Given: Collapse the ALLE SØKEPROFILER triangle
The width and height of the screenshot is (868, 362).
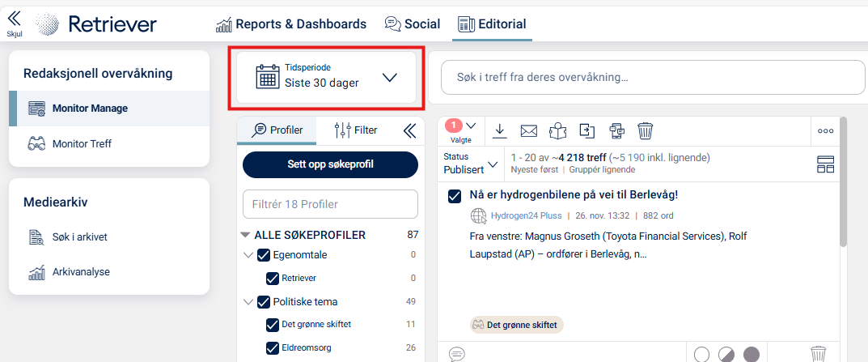Looking at the screenshot, I should [x=245, y=235].
